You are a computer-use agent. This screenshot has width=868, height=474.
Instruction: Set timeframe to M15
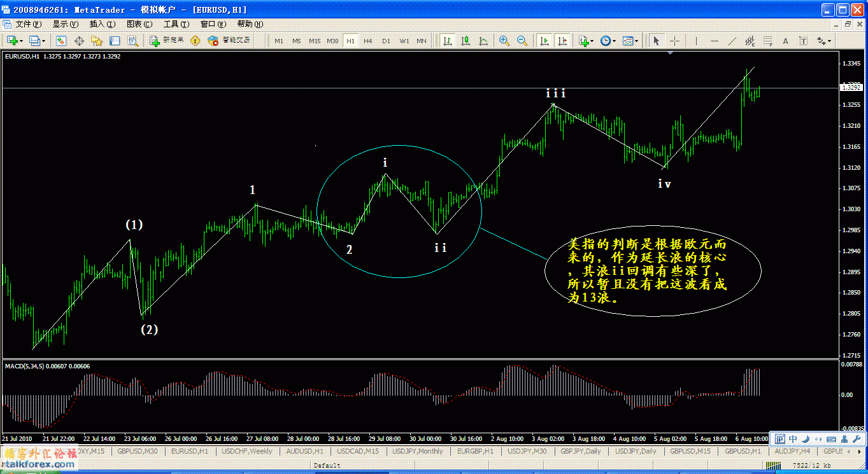315,41
